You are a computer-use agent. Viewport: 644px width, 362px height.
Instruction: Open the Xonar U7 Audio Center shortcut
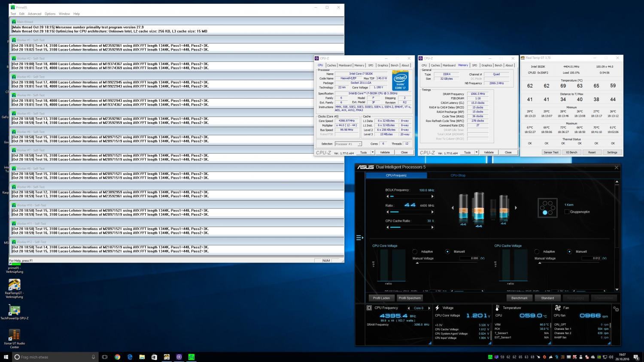(x=14, y=338)
